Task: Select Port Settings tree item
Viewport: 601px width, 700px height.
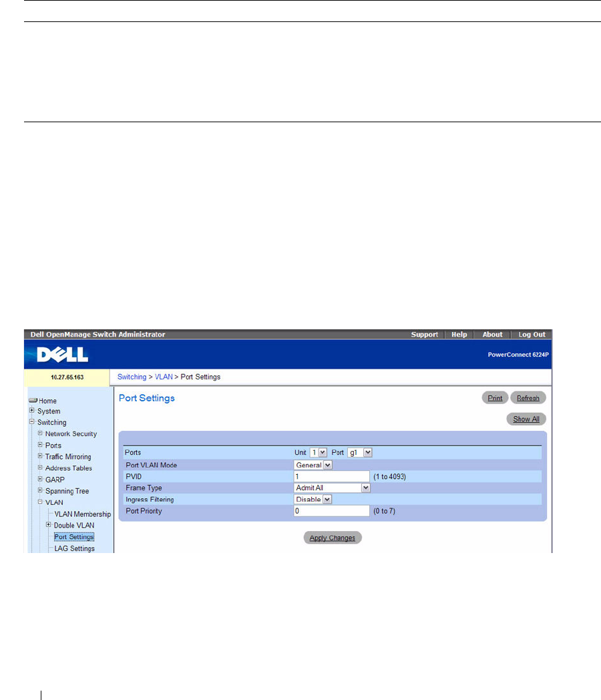Action: click(74, 537)
